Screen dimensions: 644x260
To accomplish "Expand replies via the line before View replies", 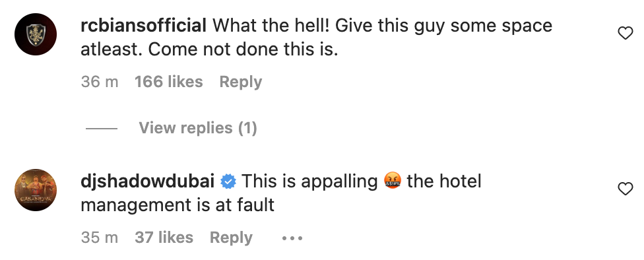I will point(102,129).
